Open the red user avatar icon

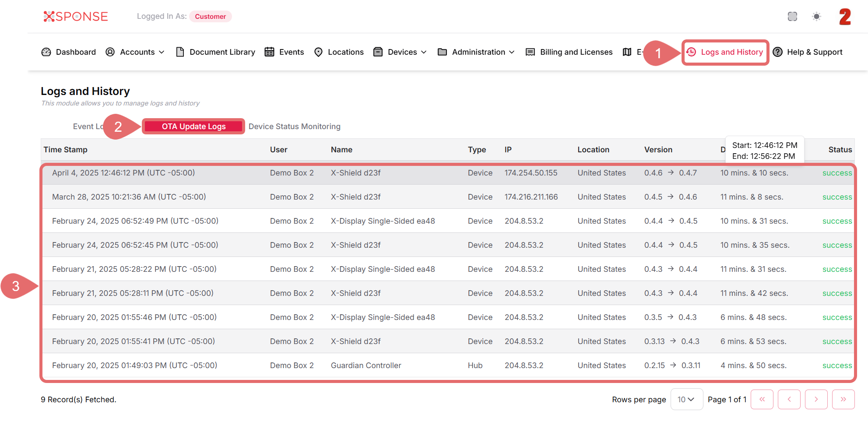pos(845,17)
